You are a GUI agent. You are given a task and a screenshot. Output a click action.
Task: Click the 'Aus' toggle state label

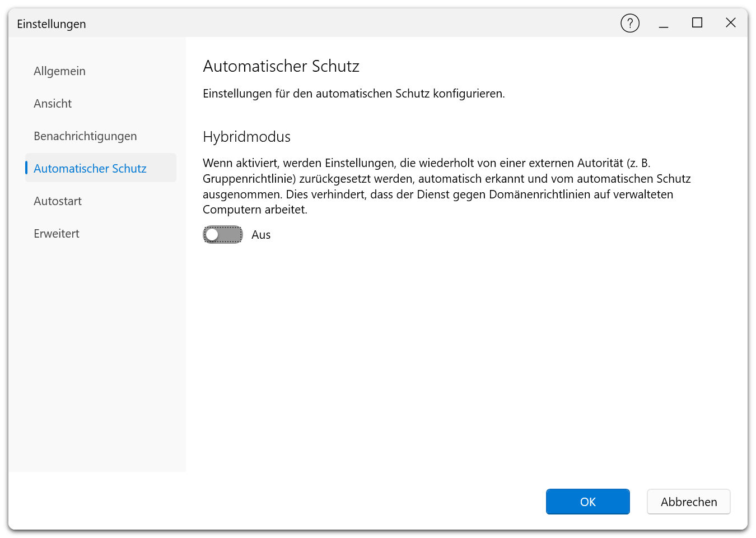point(261,235)
